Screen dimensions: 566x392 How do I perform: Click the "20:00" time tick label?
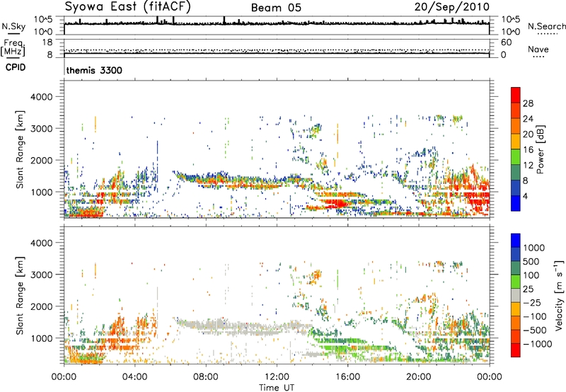coord(418,377)
